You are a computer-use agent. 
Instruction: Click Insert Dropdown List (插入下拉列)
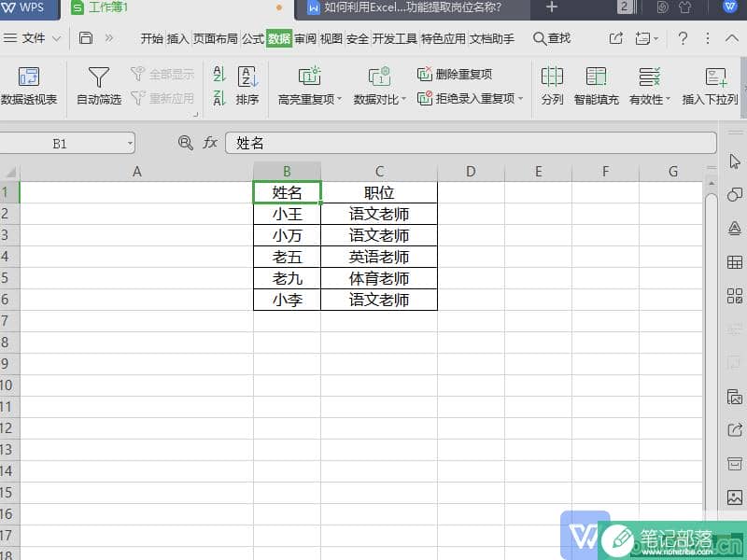click(x=710, y=86)
